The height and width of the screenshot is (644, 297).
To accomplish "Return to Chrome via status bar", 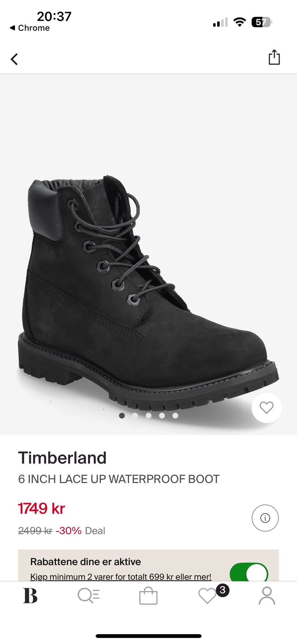I will coord(30,28).
